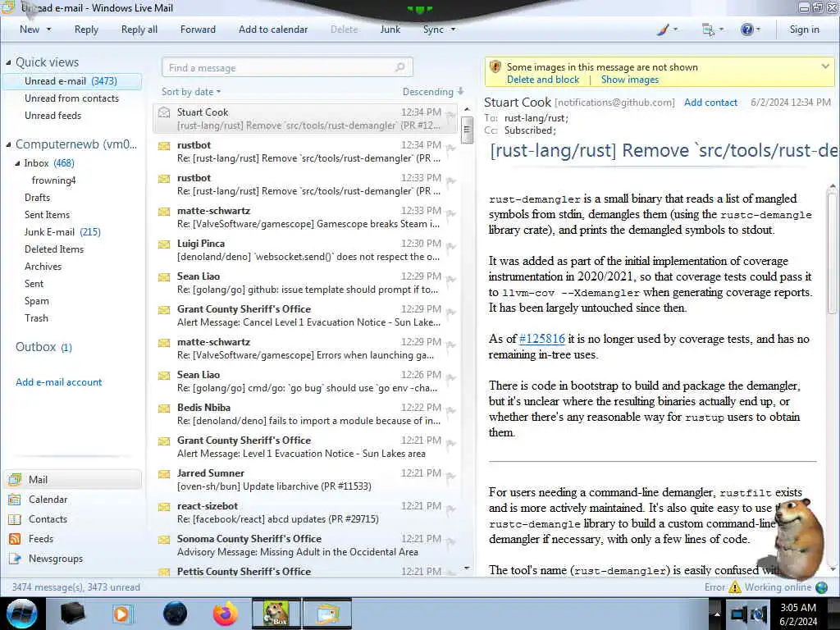
Task: Open the hamster Bonzi taskbar app
Action: [x=276, y=614]
